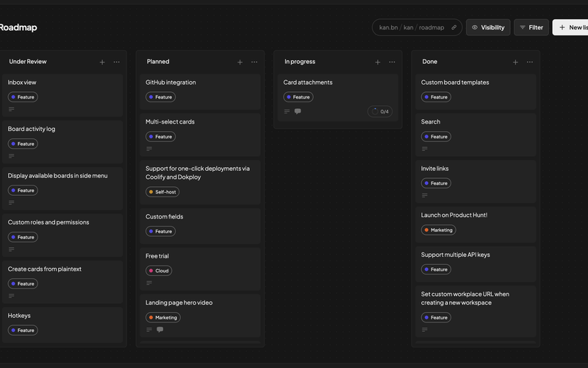Open Custom roles and permissions card
Image resolution: width=588 pixels, height=368 pixels.
(x=62, y=236)
